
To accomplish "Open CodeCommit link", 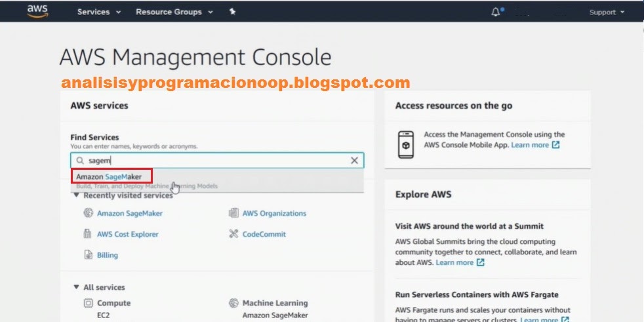I will pyautogui.click(x=264, y=234).
